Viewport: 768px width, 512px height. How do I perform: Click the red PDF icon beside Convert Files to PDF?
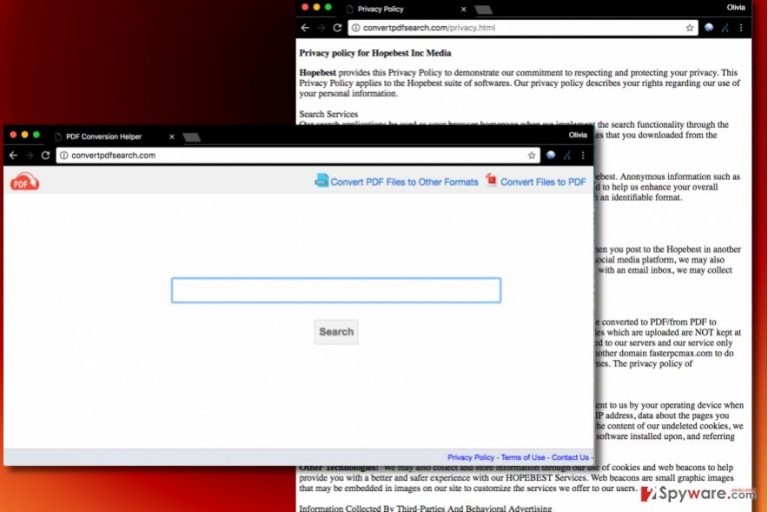pyautogui.click(x=491, y=180)
